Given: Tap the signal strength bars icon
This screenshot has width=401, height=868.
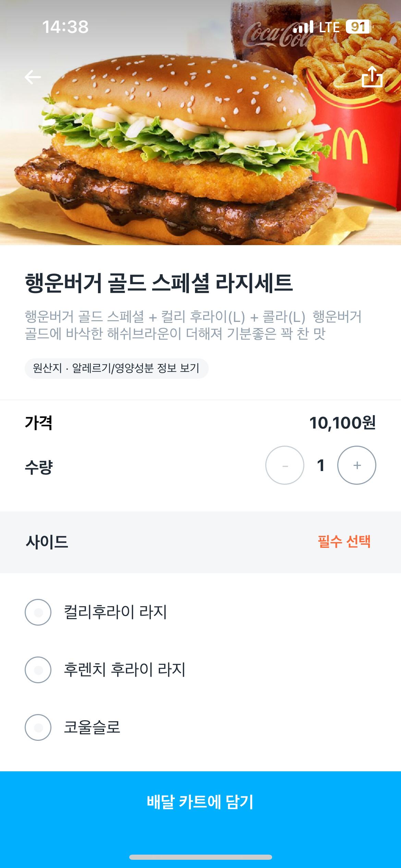Looking at the screenshot, I should 303,27.
